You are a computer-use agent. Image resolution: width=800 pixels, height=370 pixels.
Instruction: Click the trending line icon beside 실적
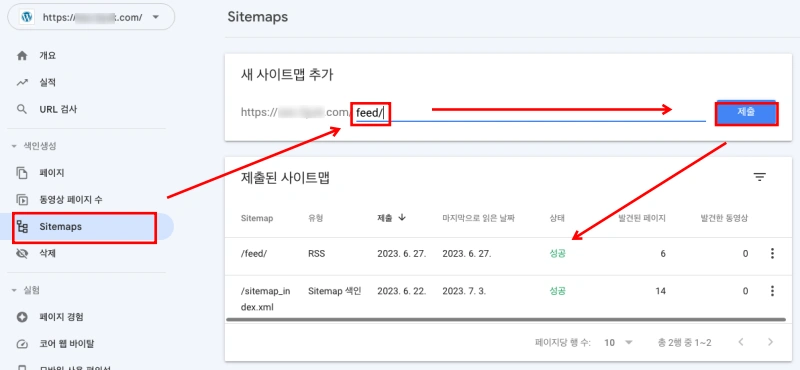[x=22, y=82]
